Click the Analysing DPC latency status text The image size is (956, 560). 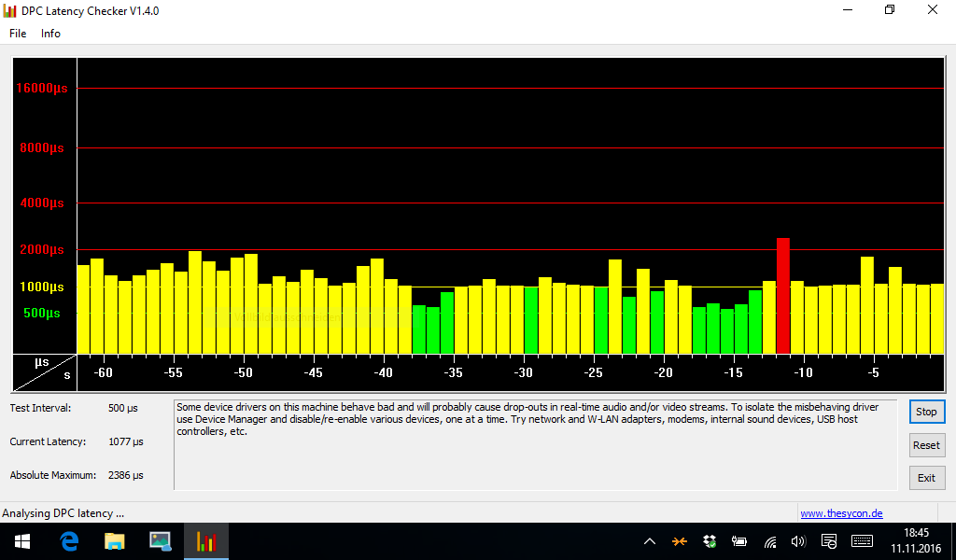pos(63,513)
